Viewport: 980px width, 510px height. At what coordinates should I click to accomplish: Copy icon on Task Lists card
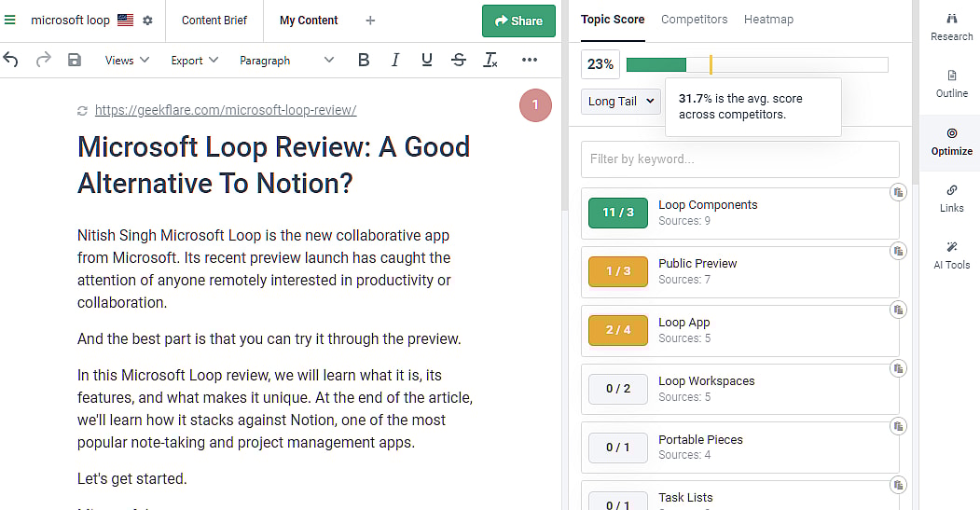[x=898, y=485]
